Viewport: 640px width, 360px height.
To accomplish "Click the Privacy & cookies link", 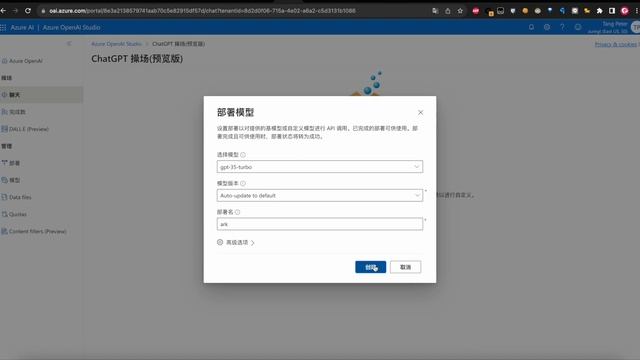I will point(616,44).
